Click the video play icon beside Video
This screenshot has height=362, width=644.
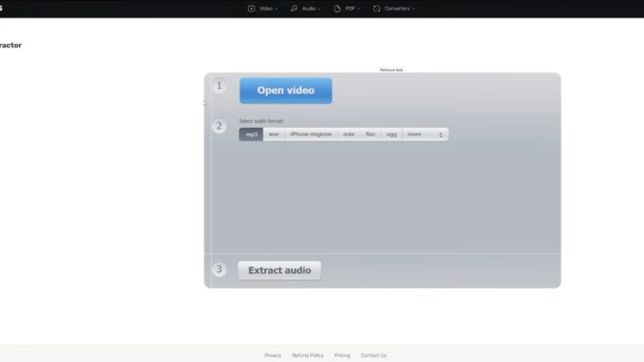pos(252,9)
